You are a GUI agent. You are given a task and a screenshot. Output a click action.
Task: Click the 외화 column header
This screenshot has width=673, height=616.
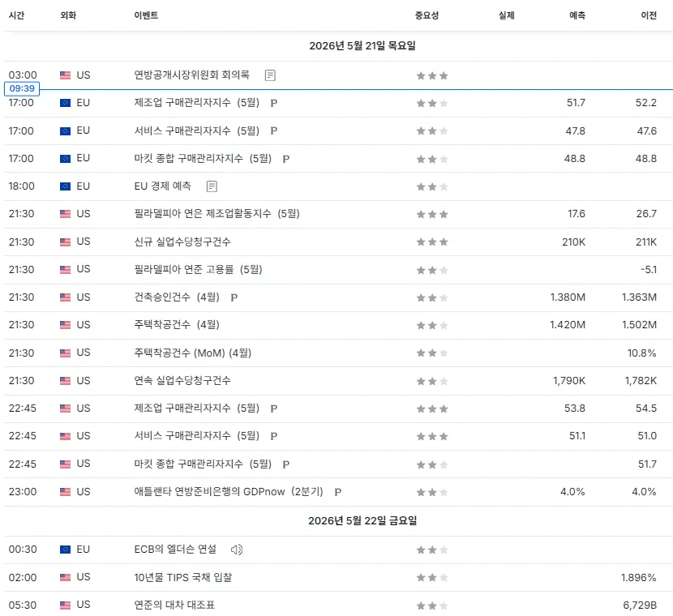tap(68, 15)
